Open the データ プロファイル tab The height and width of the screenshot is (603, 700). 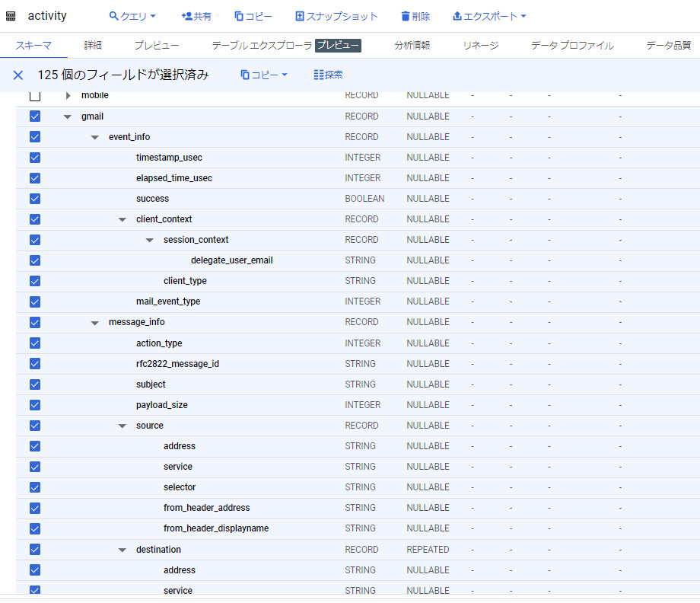pos(572,46)
